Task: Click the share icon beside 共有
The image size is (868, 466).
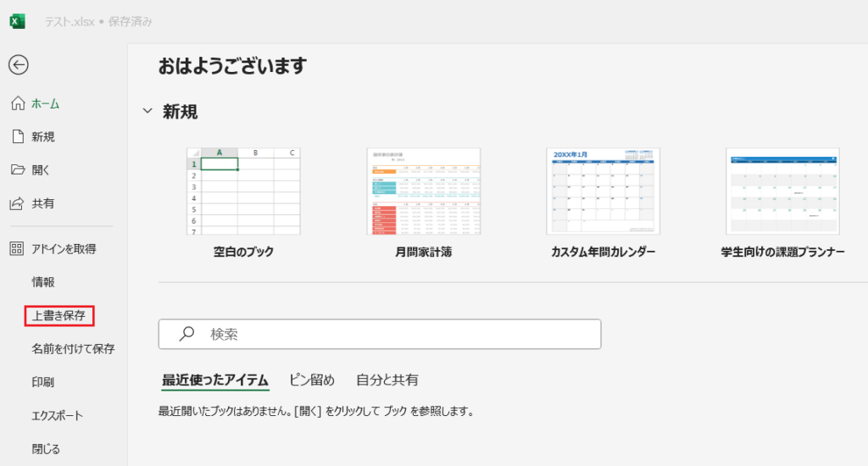Action: click(x=17, y=203)
